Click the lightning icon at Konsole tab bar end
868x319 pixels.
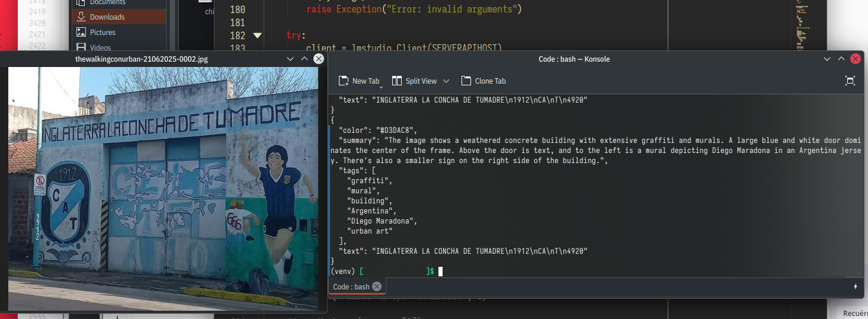(855, 286)
